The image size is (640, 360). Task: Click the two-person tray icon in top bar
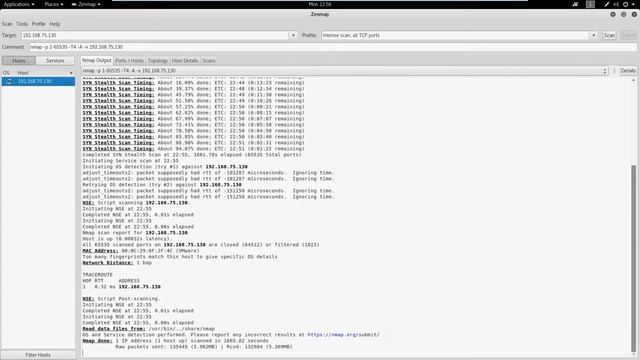pyautogui.click(x=575, y=4)
